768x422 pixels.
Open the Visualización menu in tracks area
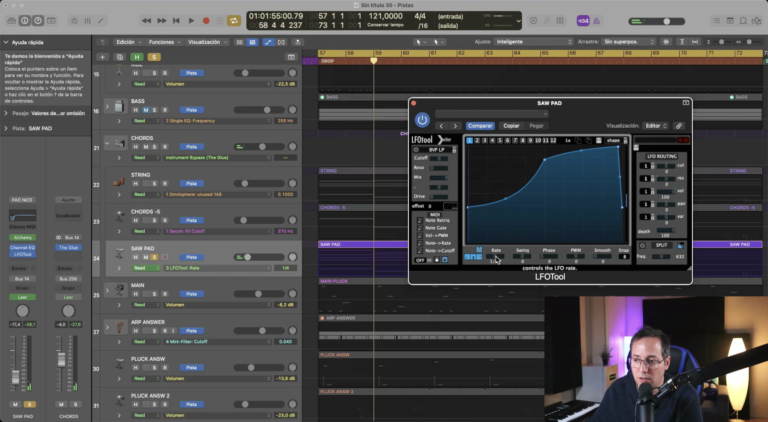tap(208, 42)
